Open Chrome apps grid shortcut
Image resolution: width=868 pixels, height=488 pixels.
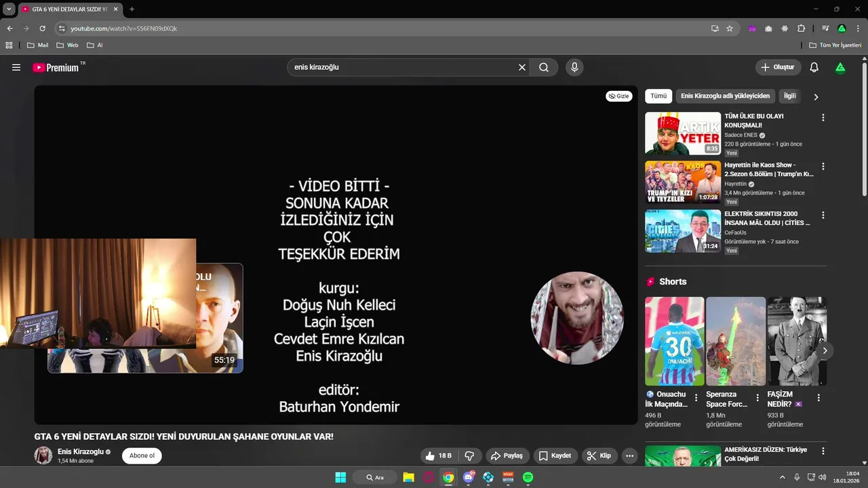[9, 45]
